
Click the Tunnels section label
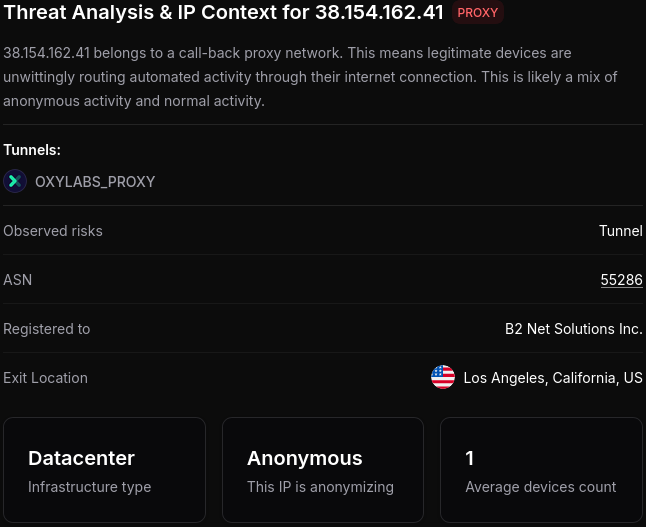32,150
